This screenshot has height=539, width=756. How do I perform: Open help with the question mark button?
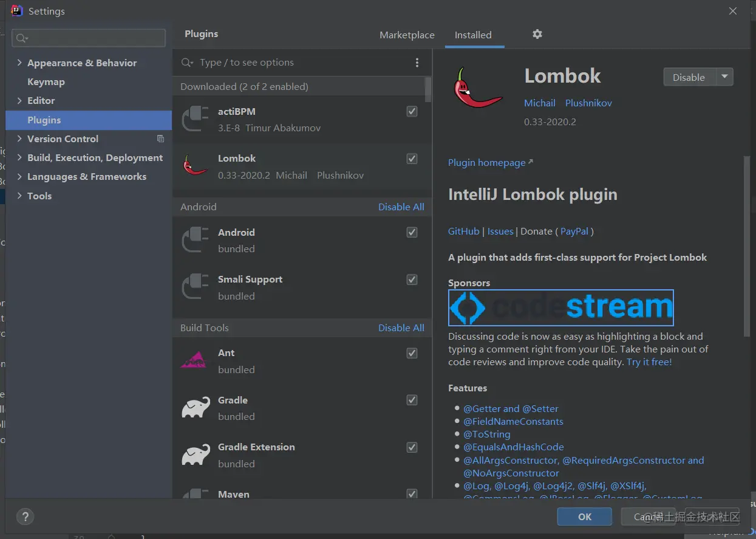click(x=25, y=517)
